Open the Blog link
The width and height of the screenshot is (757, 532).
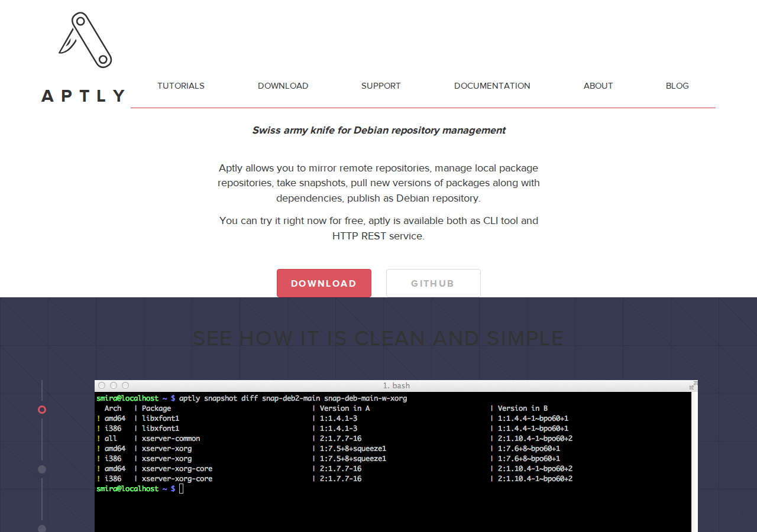click(x=677, y=86)
